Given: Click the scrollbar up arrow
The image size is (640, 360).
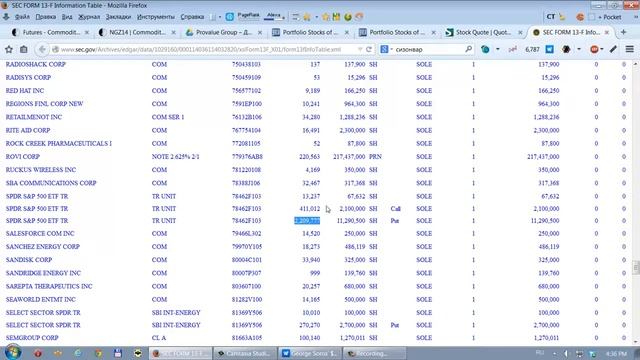Looking at the screenshot, I should 636,64.
